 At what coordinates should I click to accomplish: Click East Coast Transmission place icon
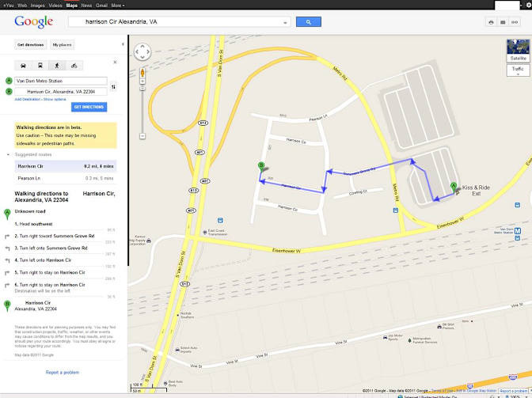(x=205, y=232)
